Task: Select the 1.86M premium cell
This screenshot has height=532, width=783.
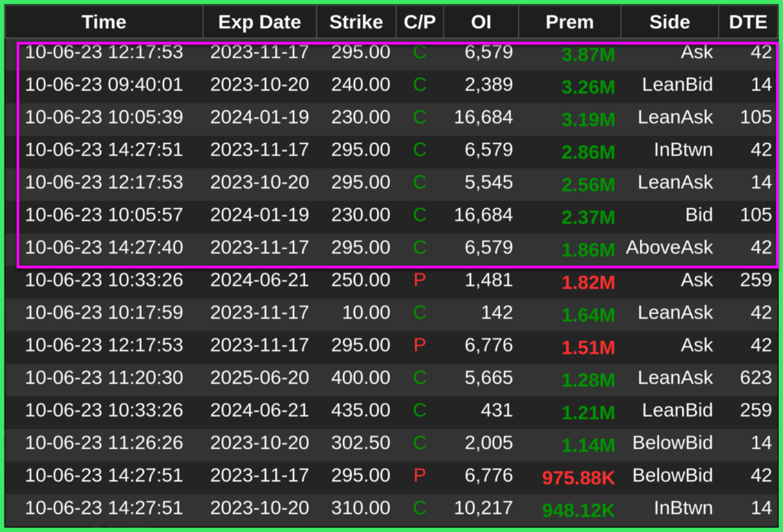Action: tap(588, 249)
